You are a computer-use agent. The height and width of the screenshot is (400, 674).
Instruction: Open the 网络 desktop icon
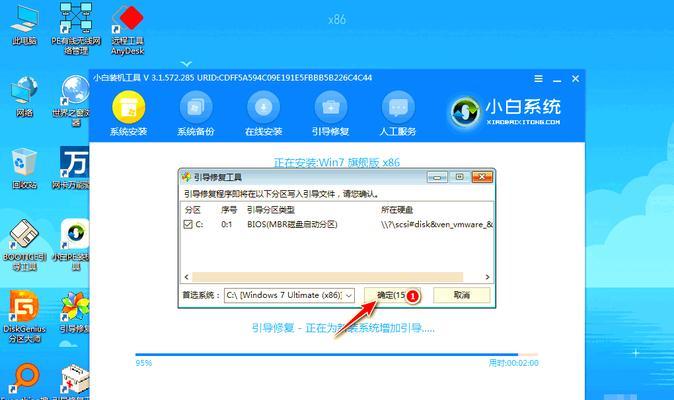point(25,97)
